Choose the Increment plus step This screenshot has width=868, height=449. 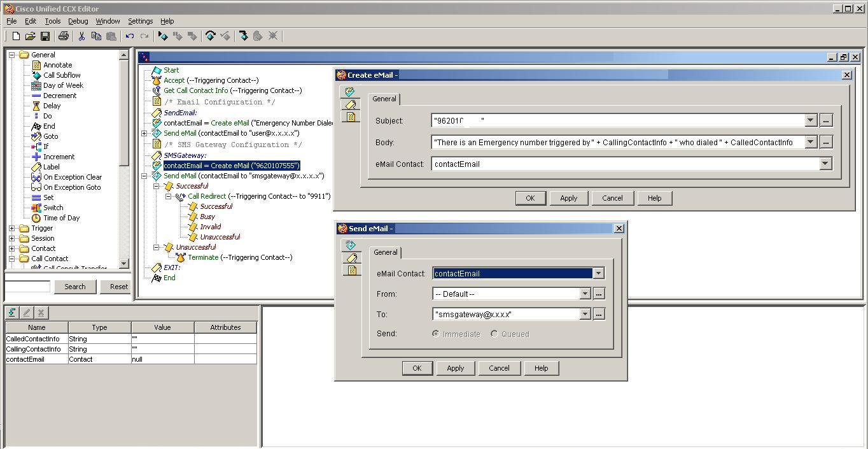pyautogui.click(x=59, y=157)
